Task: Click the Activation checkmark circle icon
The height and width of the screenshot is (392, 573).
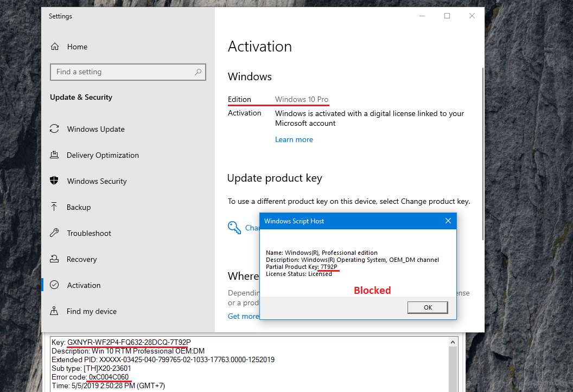Action: click(54, 285)
